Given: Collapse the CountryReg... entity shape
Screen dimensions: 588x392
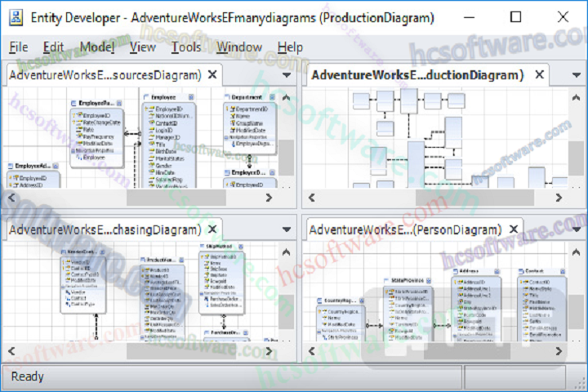Looking at the screenshot, I should pyautogui.click(x=362, y=301).
